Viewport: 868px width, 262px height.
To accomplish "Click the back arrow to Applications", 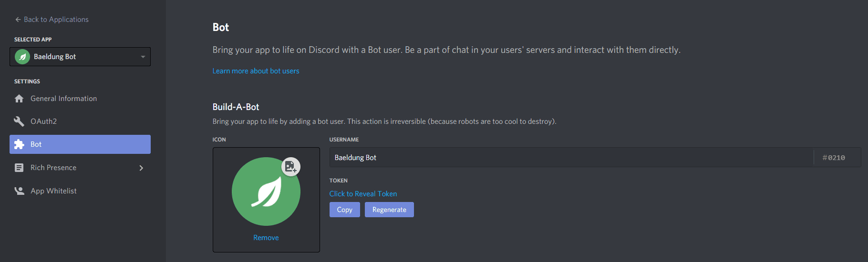I will pyautogui.click(x=18, y=20).
